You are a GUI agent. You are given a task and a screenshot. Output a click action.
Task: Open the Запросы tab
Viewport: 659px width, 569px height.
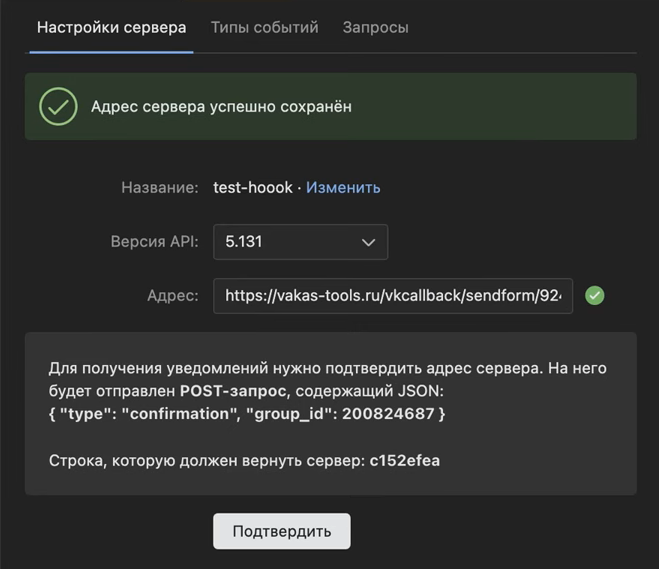click(375, 27)
